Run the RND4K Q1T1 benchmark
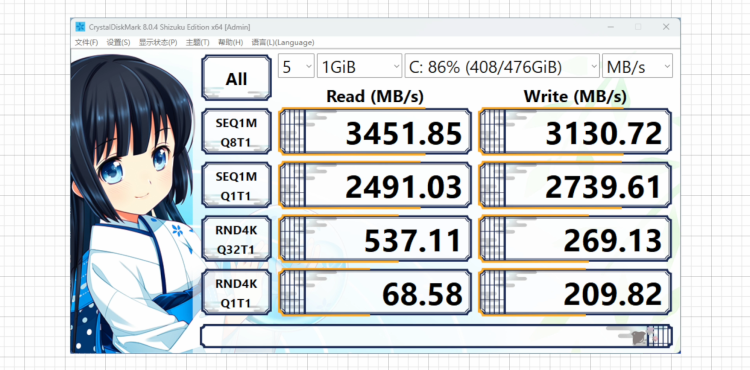 [x=236, y=292]
